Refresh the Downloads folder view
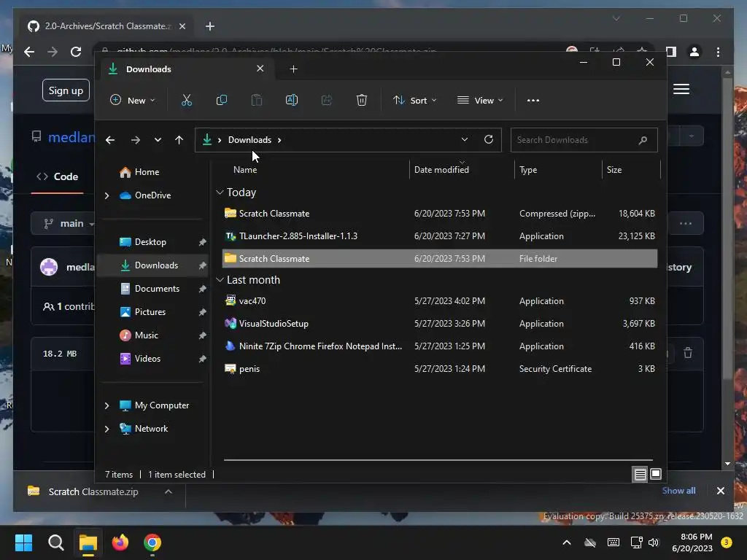The height and width of the screenshot is (560, 747). pyautogui.click(x=489, y=139)
